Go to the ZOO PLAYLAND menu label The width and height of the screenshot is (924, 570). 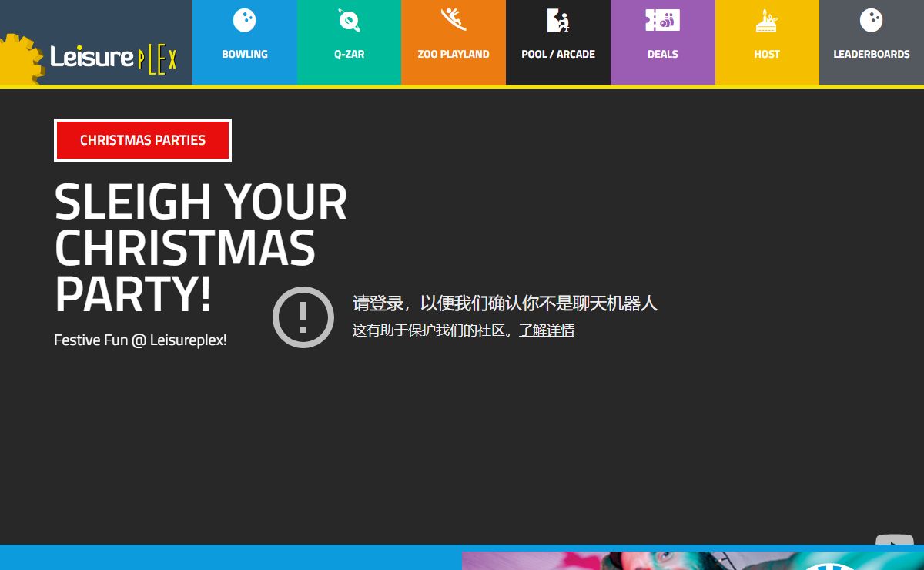coord(454,54)
